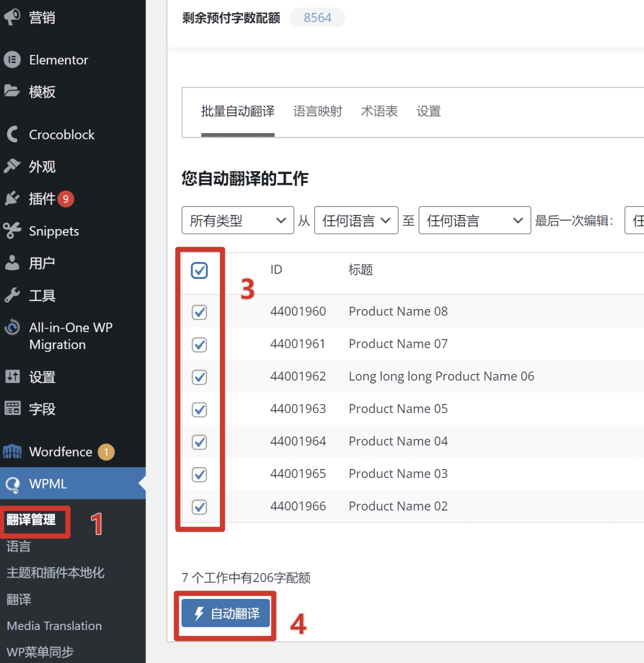Uncheck Product Name 08's row checkbox
Screen dimensions: 644x663
tap(199, 312)
